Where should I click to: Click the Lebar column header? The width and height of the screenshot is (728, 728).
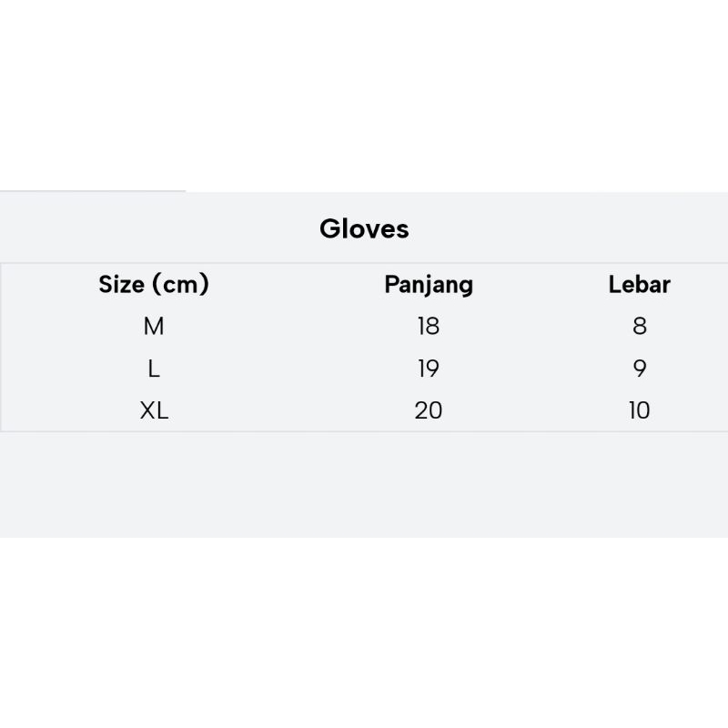point(639,284)
